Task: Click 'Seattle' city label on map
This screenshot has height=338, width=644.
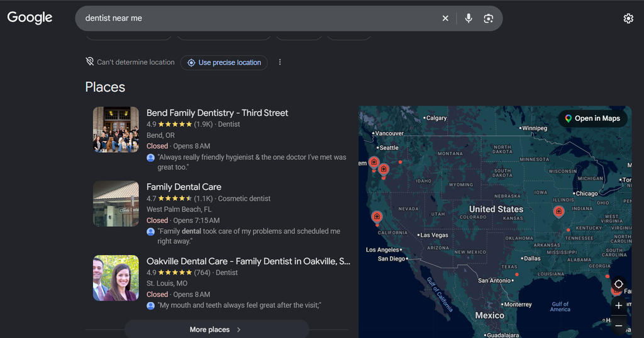Action: click(389, 148)
